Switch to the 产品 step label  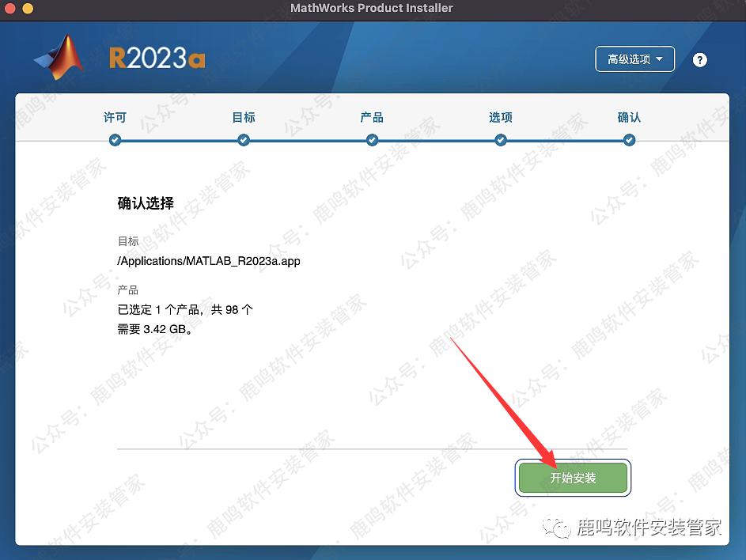coord(372,117)
